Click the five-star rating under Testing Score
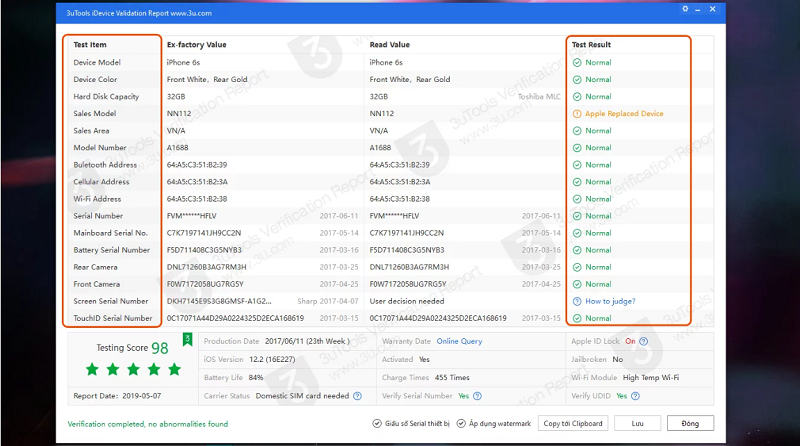Viewport: 800px width, 446px height. tap(133, 369)
